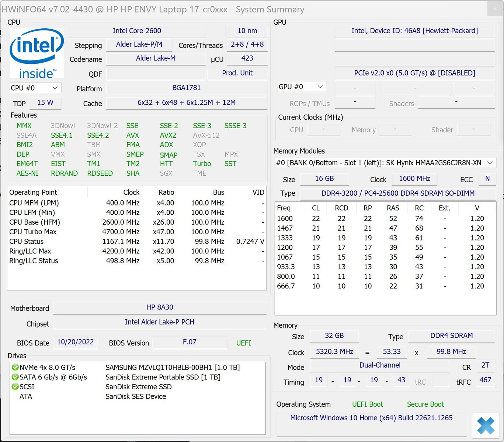The image size is (504, 442).
Task: Click the green status icon for SATA drive
Action: point(15,377)
